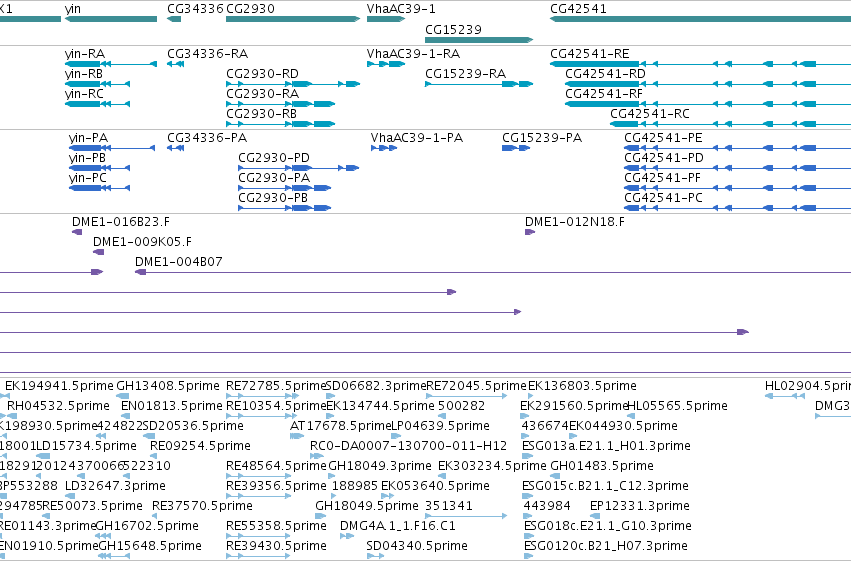Select BAC end DME1-016B23.F
Viewport: 851px width, 561px height.
coord(120,222)
